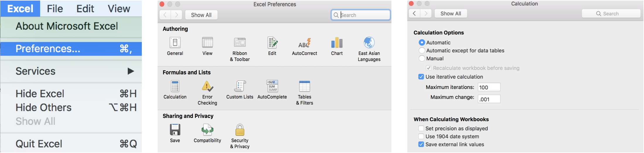Enable Use 1904 date system
Screen dimensions: 644x153
click(421, 136)
